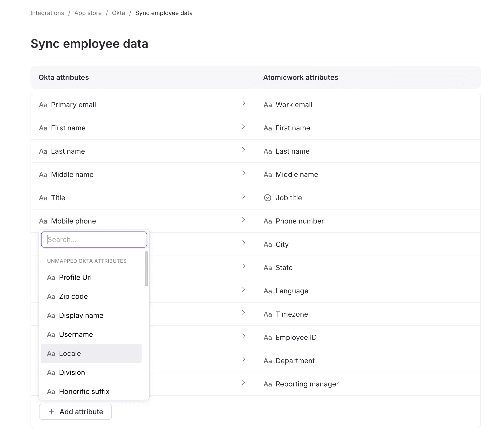Viewport: 504px width, 442px height.
Task: Click chevron arrow beside City
Action: (x=244, y=243)
